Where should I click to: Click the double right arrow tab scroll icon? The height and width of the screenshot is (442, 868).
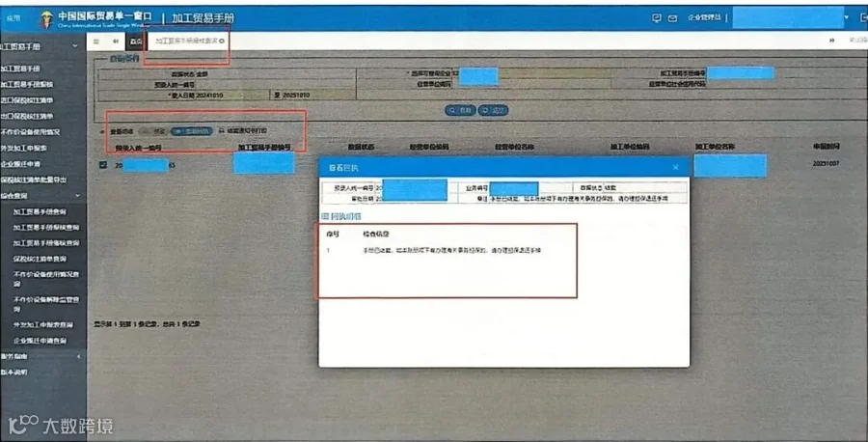pyautogui.click(x=831, y=41)
